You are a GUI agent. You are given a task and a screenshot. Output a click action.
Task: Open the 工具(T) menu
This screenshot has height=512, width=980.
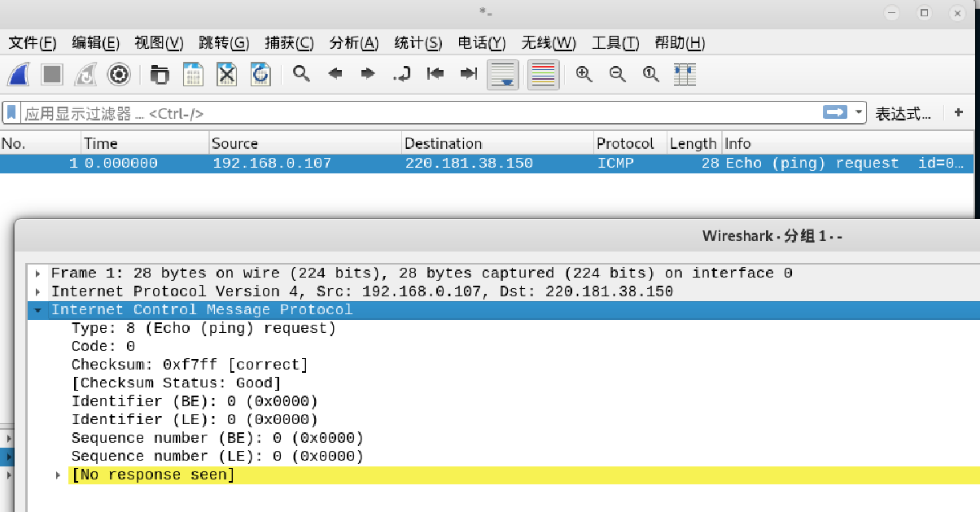click(615, 43)
